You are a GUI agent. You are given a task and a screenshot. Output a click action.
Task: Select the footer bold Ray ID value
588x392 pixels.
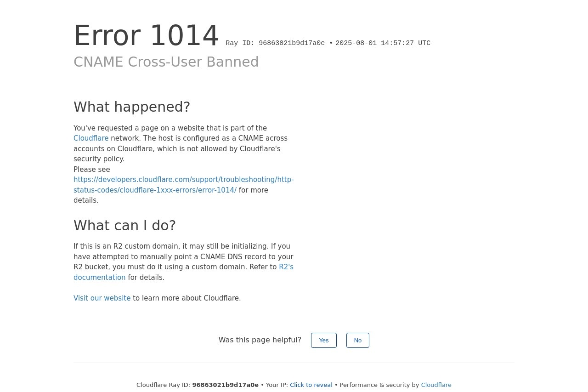pyautogui.click(x=225, y=385)
